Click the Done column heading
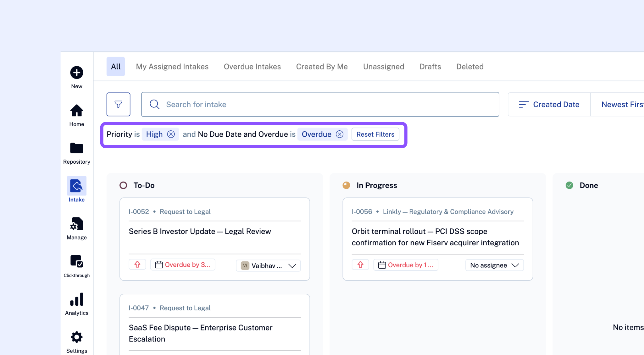The width and height of the screenshot is (644, 355). click(589, 185)
